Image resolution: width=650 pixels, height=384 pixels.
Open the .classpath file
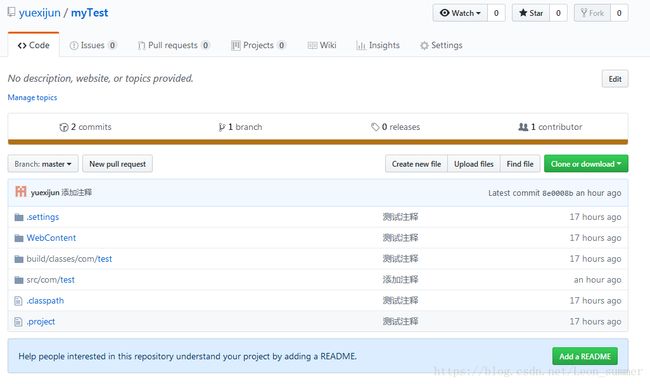[45, 301]
